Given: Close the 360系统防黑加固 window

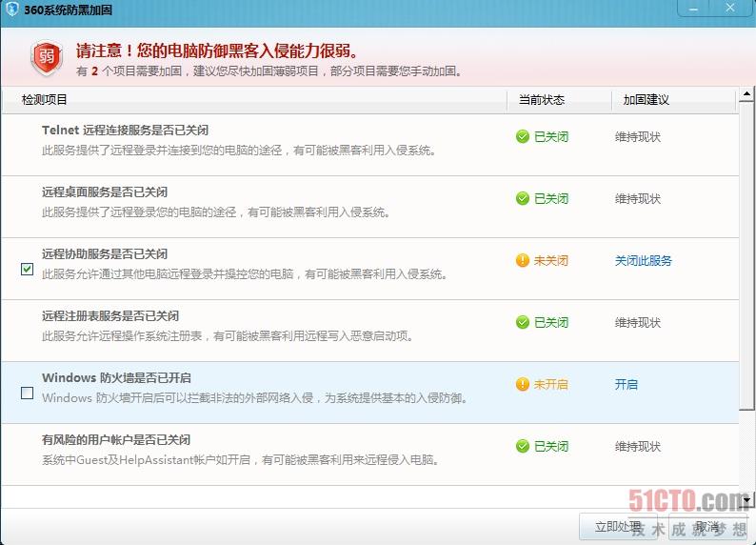Looking at the screenshot, I should [x=730, y=9].
